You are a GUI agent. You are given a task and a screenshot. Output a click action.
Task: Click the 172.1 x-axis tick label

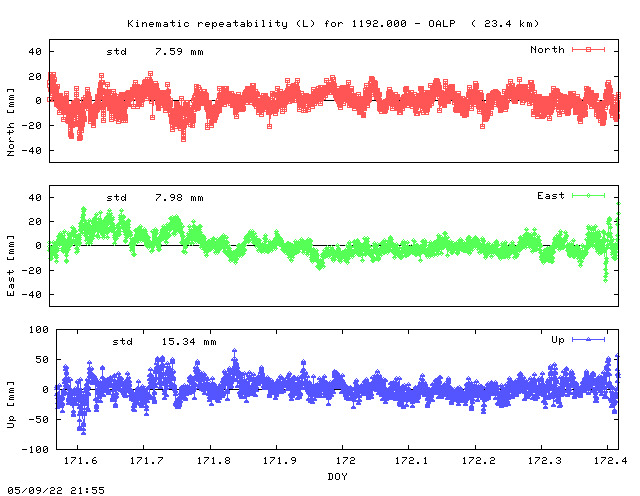point(411,461)
